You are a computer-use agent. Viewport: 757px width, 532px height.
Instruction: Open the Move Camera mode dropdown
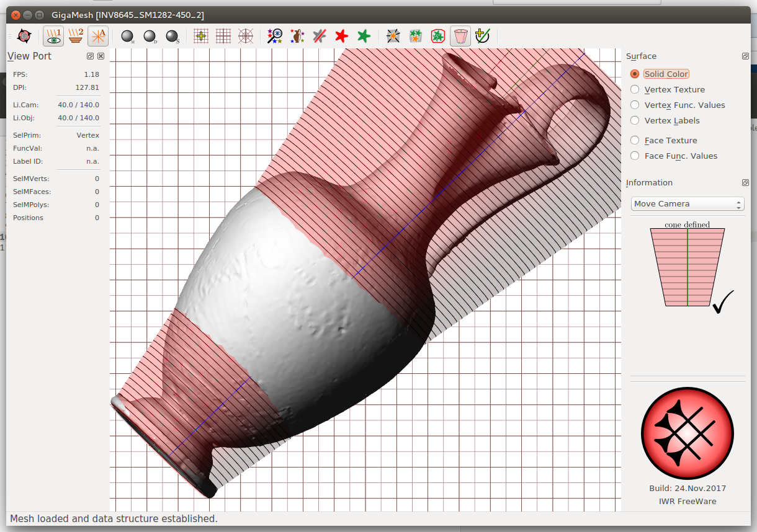[688, 203]
